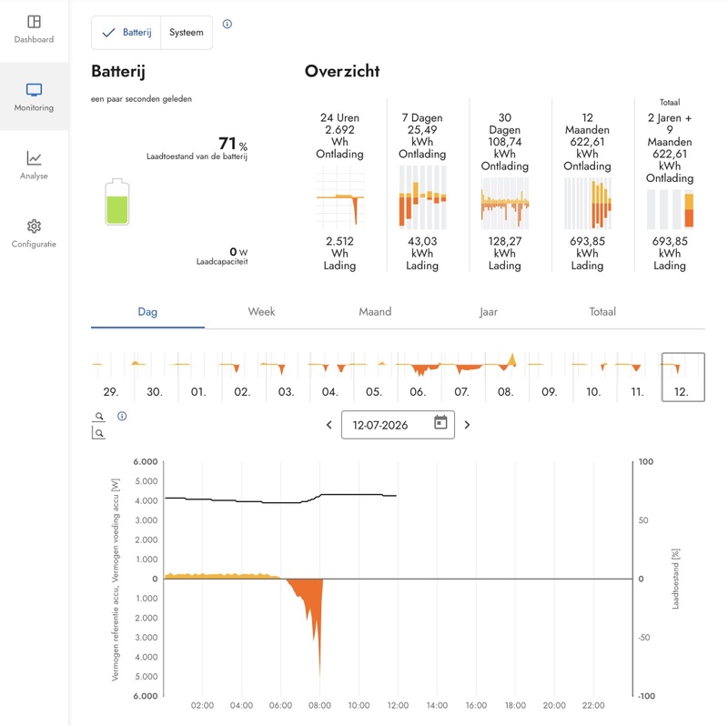Open the Dashboard sidebar icon
Screen dimensions: 728x726
click(x=34, y=21)
